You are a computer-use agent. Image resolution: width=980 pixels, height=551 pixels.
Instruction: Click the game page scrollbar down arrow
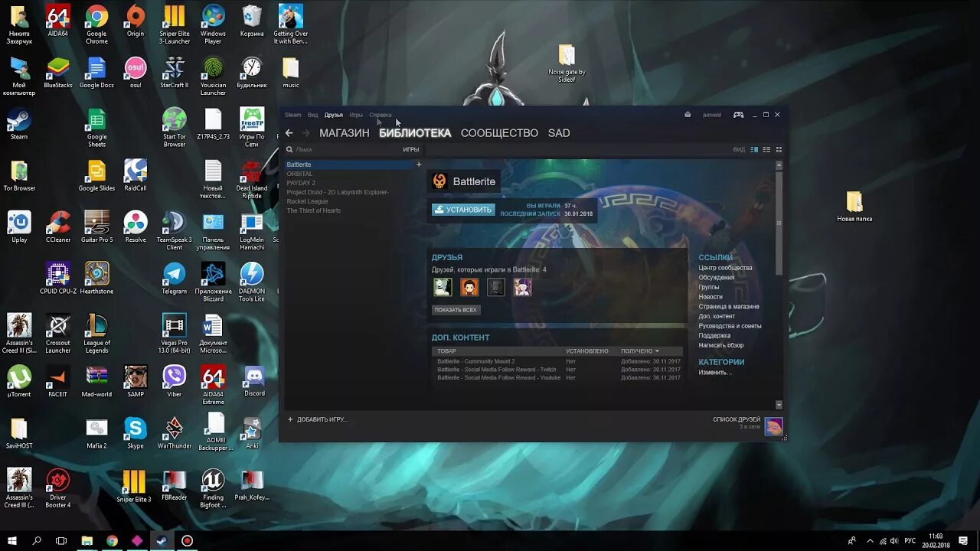click(x=779, y=405)
